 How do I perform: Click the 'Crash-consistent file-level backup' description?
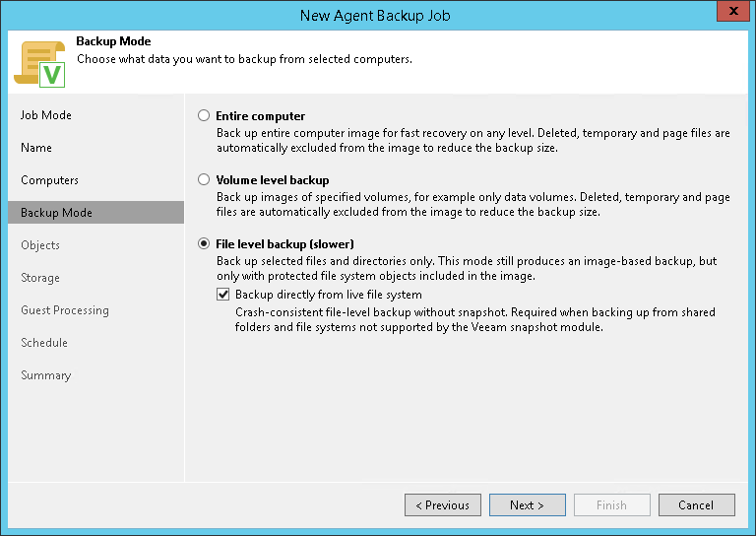[x=474, y=319]
